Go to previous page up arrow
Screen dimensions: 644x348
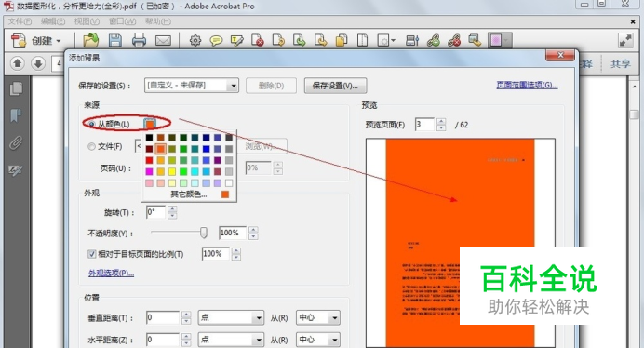[x=18, y=63]
